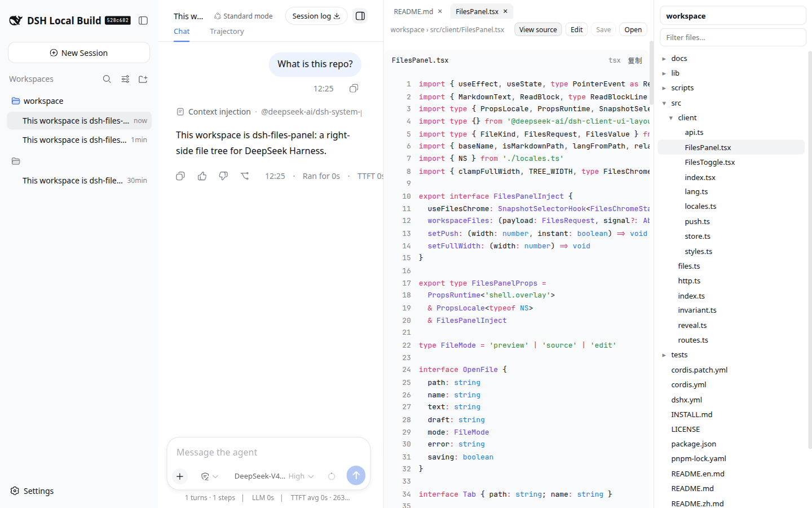Screen dimensions: 812x508
Task: Open pnpm-lock.yaml in file tree
Action: 731,458
